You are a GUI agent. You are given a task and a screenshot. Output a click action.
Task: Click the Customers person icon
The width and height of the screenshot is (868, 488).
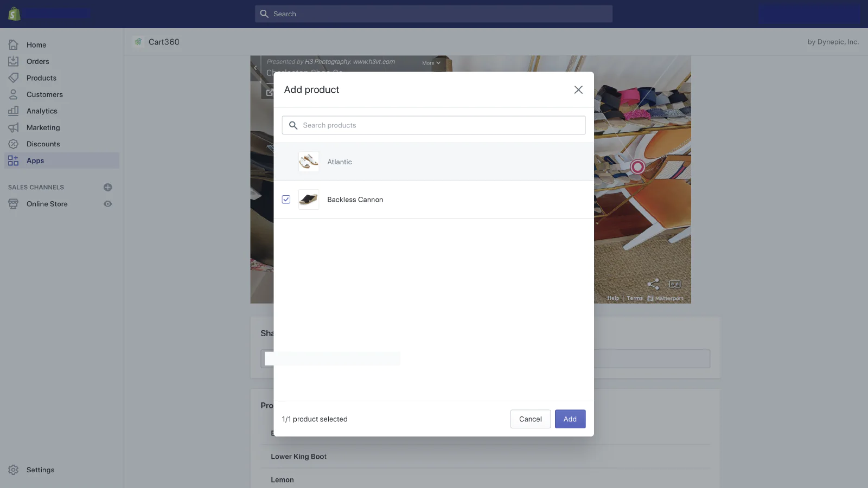14,94
